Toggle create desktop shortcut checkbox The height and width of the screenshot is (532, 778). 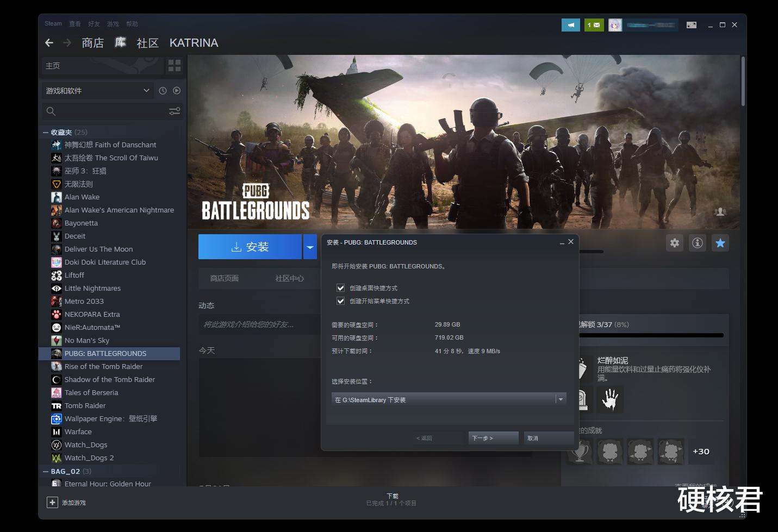341,288
